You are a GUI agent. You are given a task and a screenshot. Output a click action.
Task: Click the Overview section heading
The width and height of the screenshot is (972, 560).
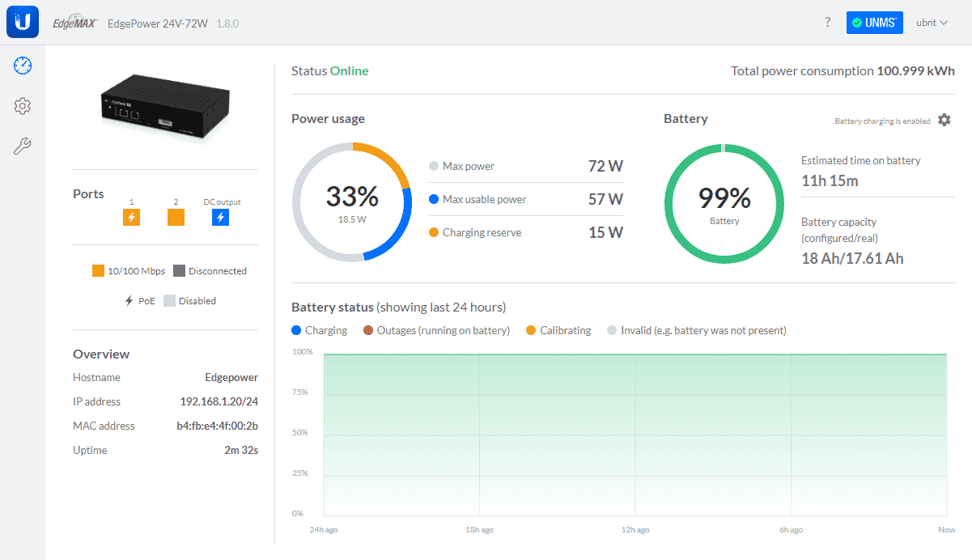tap(101, 354)
